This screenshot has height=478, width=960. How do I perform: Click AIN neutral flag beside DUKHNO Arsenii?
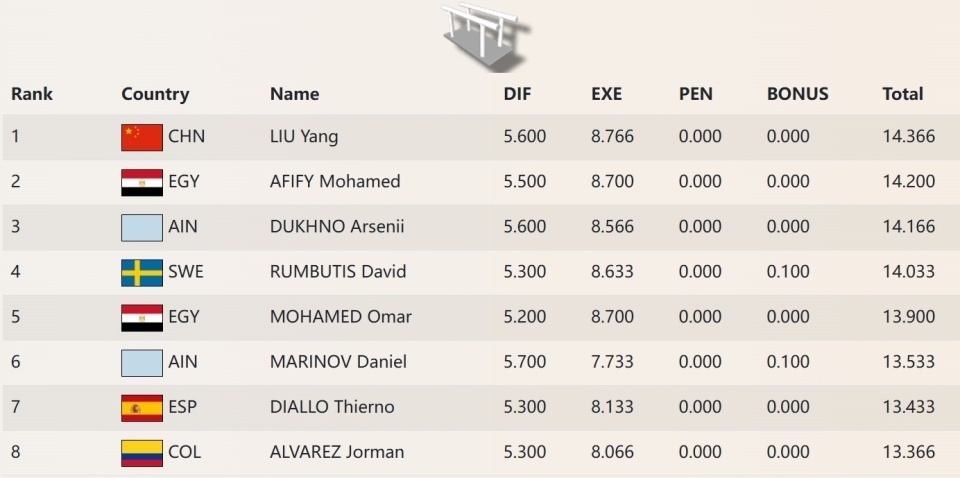click(x=141, y=227)
